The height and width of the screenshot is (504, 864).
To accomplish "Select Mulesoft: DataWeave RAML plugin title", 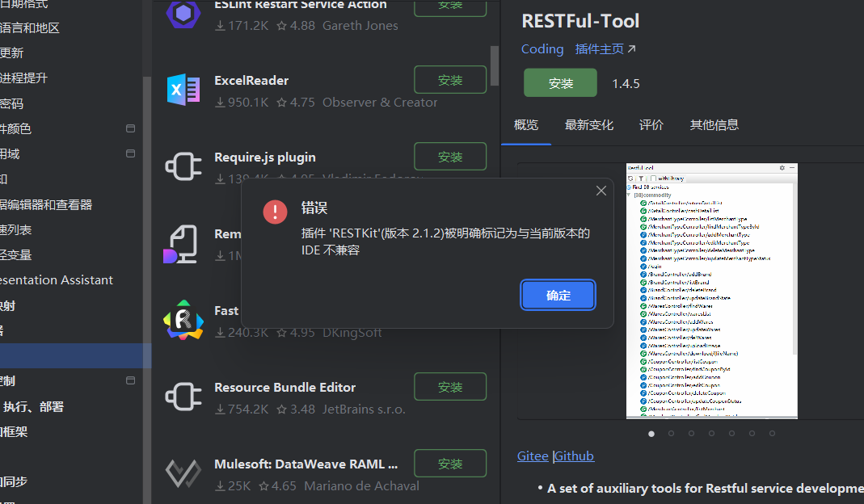I will tap(306, 464).
